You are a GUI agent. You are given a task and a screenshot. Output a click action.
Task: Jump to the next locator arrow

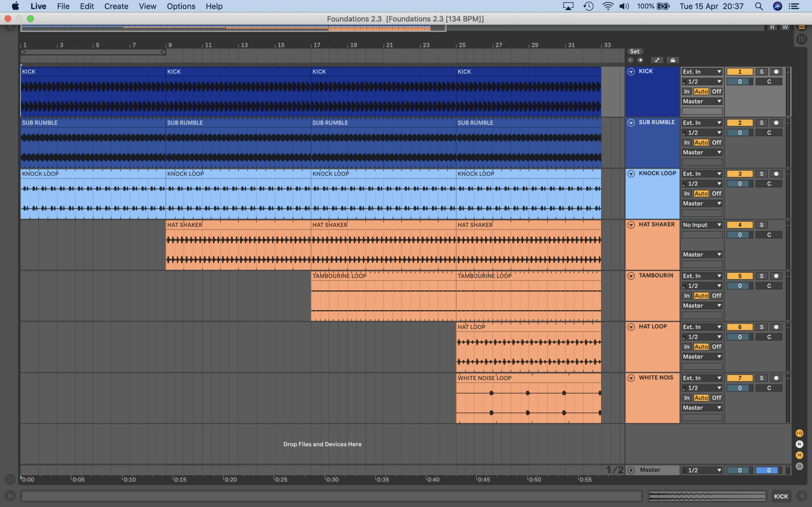click(640, 60)
